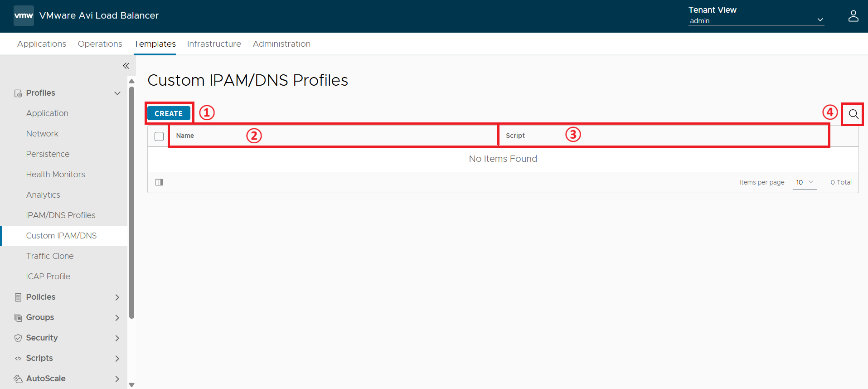Click the sidebar scrollbar thumb
Image resolution: width=868 pixels, height=389 pixels.
point(131,203)
